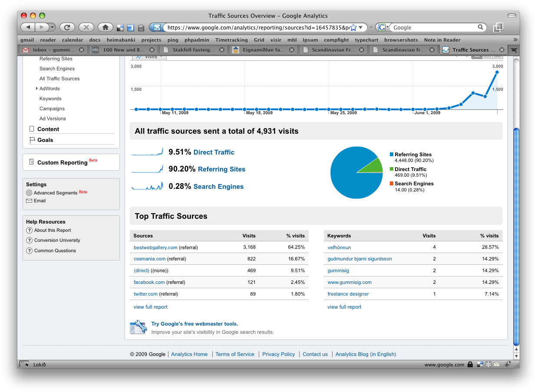This screenshot has width=537, height=392.
Task: Open the Visits graph metric dropdown
Action: (149, 57)
